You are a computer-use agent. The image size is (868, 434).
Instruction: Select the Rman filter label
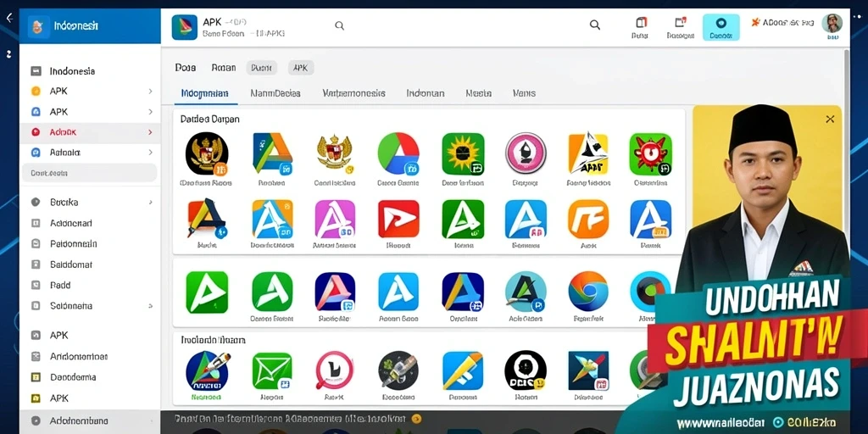(x=224, y=68)
